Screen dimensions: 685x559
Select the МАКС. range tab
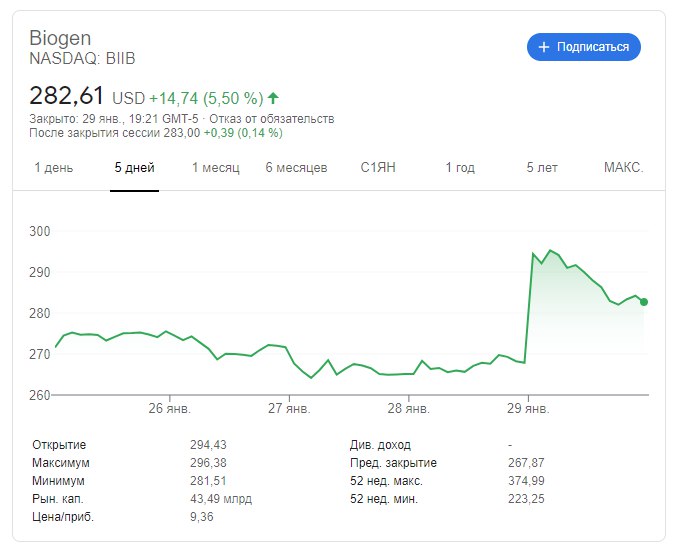tap(623, 168)
